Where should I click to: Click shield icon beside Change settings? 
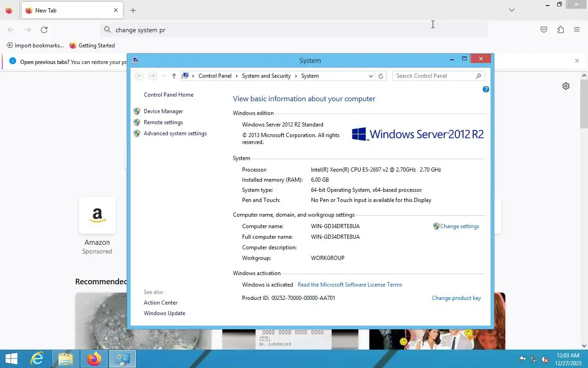(436, 226)
